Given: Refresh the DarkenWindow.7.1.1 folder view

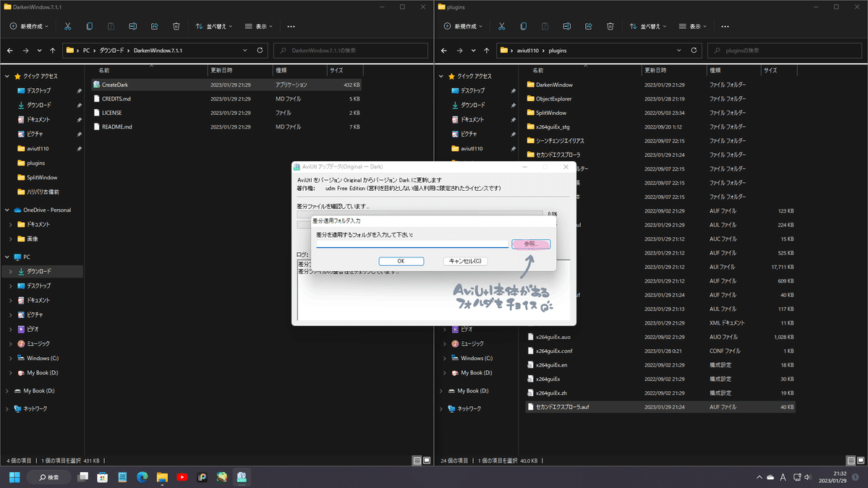Looking at the screenshot, I should click(x=261, y=51).
